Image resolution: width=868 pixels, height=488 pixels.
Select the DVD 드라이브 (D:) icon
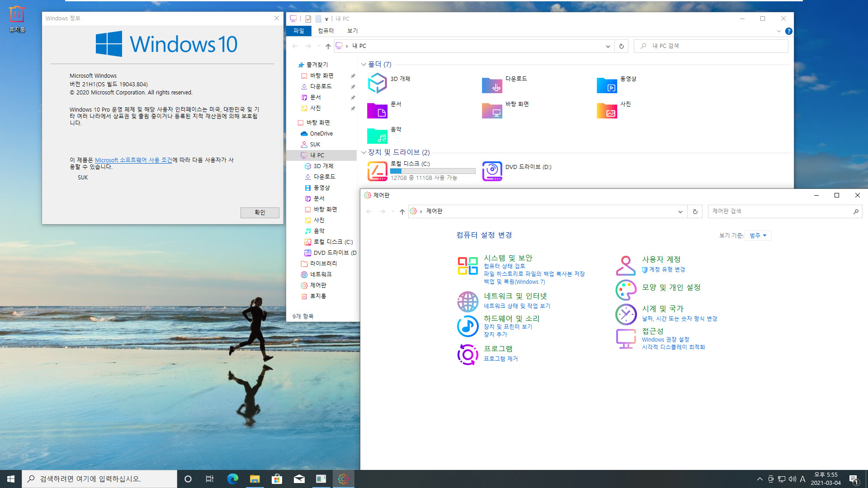[492, 171]
